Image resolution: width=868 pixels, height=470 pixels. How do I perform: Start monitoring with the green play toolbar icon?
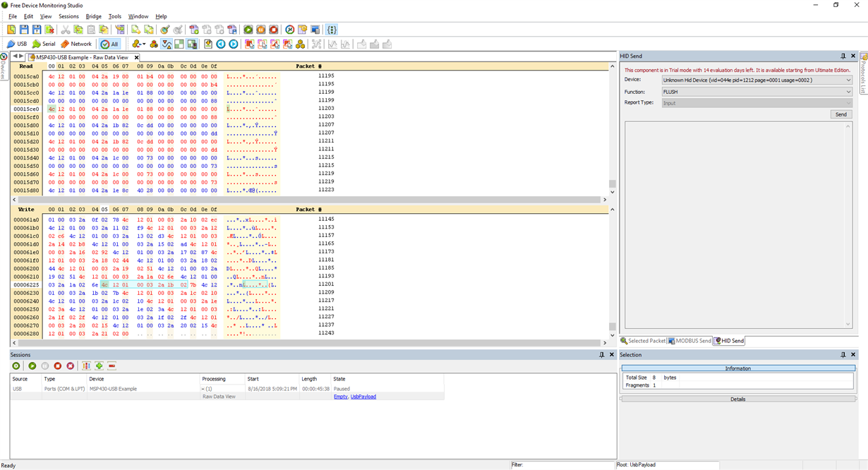click(x=248, y=30)
